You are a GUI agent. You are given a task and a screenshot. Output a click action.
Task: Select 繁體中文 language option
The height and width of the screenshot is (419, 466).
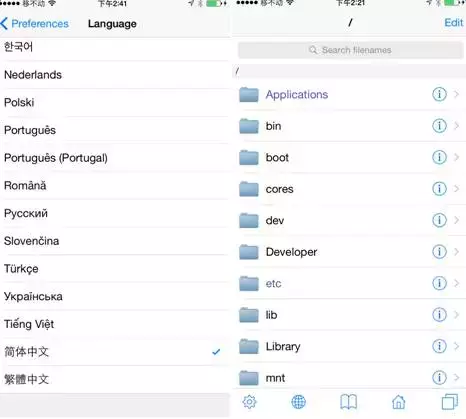[x=115, y=379]
